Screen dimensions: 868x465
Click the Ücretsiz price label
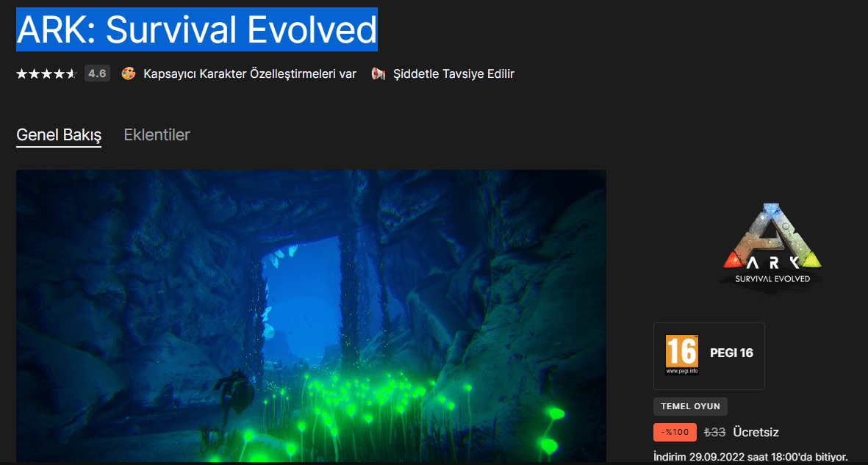(x=756, y=433)
